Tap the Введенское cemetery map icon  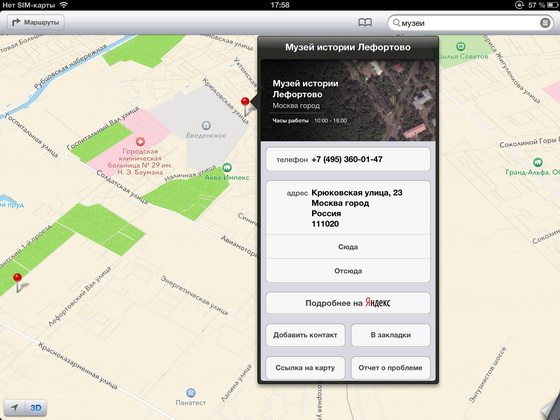pyautogui.click(x=206, y=125)
